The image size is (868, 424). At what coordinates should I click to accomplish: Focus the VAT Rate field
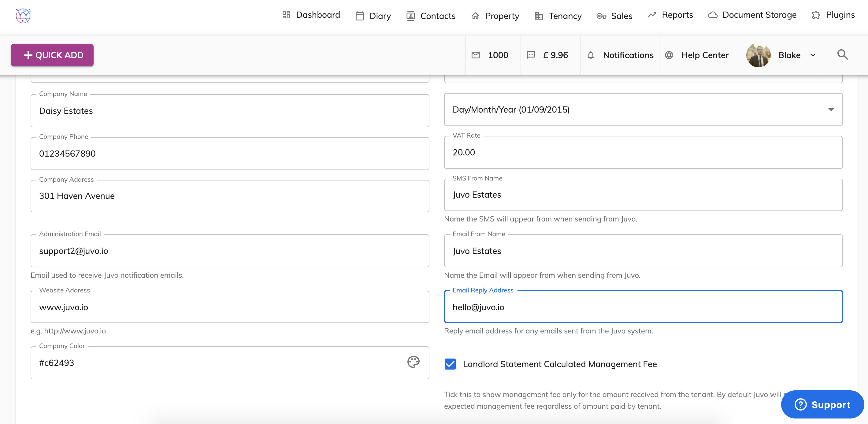(x=643, y=152)
